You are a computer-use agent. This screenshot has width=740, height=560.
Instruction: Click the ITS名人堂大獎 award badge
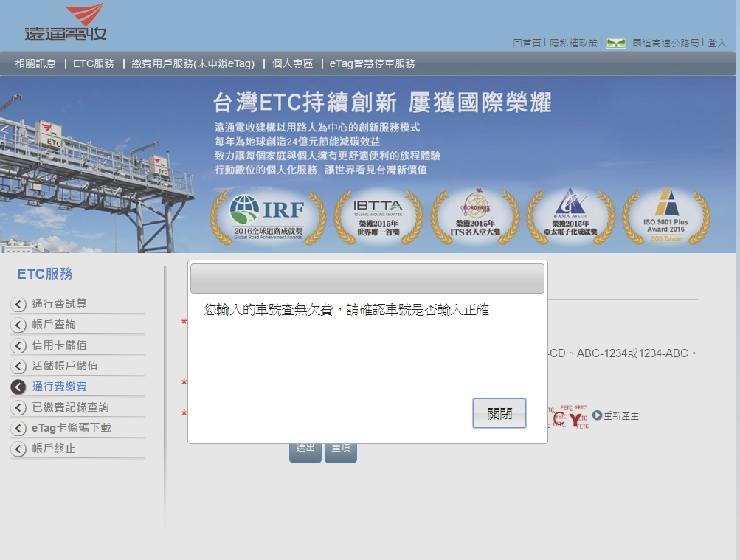(475, 218)
